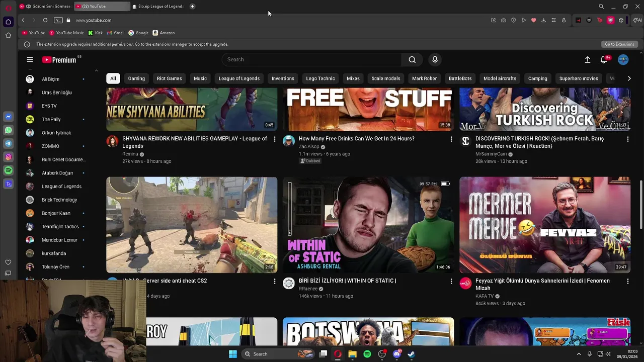Take a snapshot with the camera icon
This screenshot has width=644, height=362.
503,20
